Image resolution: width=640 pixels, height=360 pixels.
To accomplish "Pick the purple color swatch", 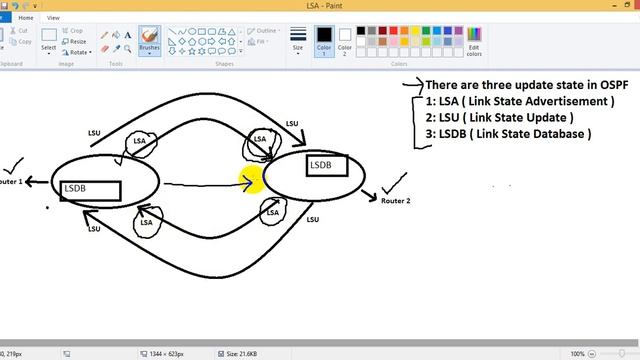I will (x=459, y=31).
